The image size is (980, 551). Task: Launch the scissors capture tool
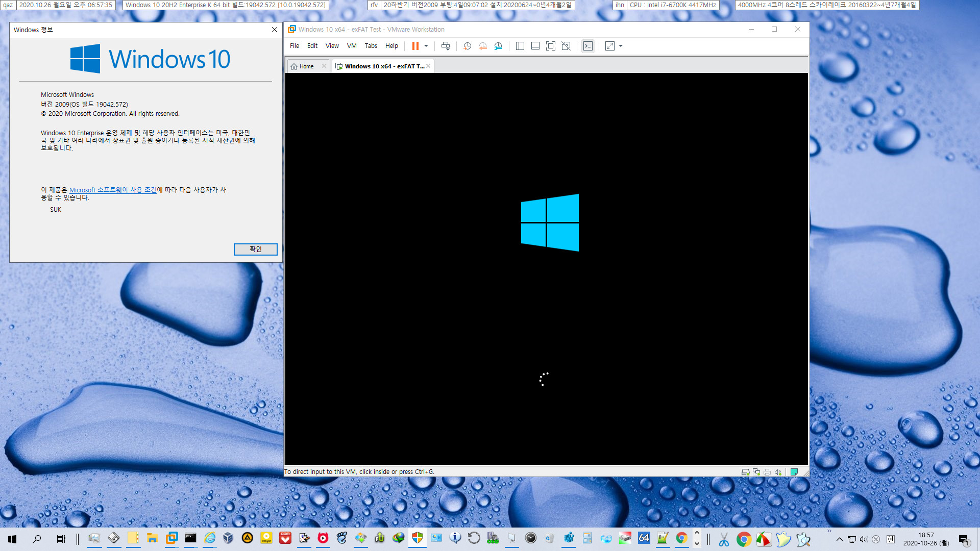tap(724, 539)
